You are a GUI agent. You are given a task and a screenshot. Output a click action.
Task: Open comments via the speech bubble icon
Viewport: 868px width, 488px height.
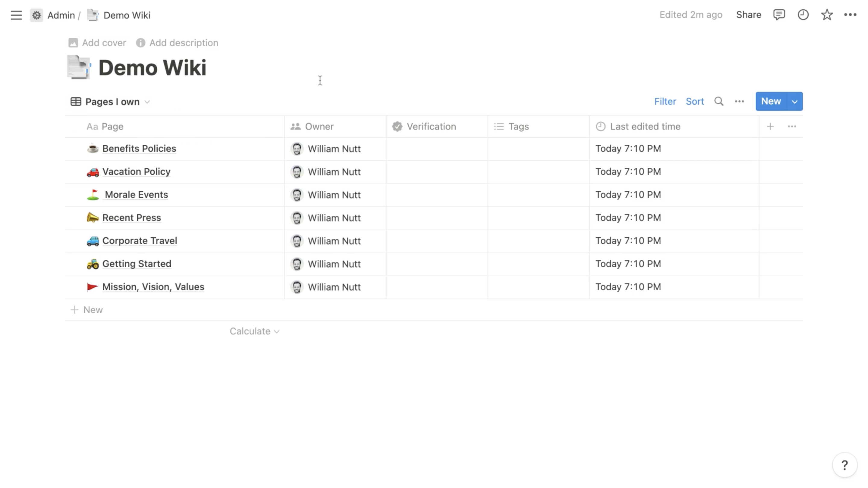[779, 15]
